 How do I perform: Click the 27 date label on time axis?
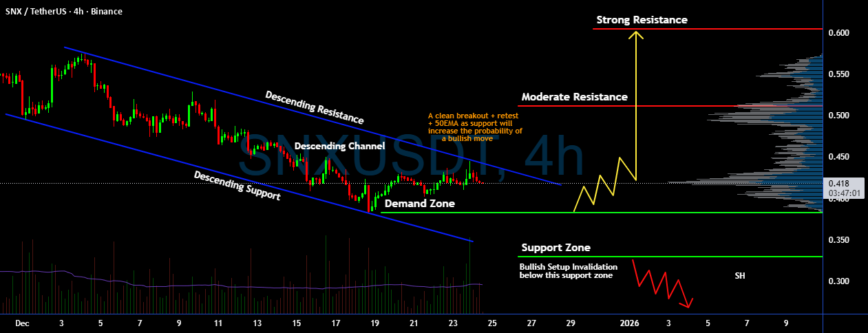[x=531, y=322]
